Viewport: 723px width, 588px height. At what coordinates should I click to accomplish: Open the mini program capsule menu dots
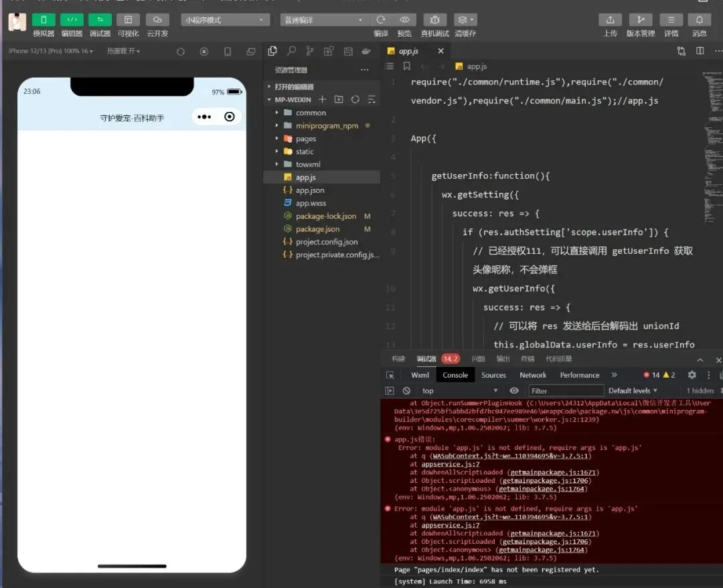point(204,117)
